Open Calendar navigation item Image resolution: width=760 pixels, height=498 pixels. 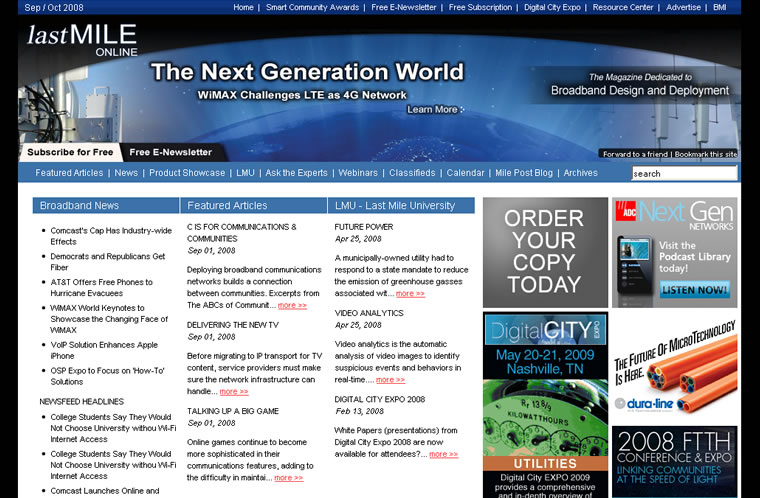click(x=465, y=173)
